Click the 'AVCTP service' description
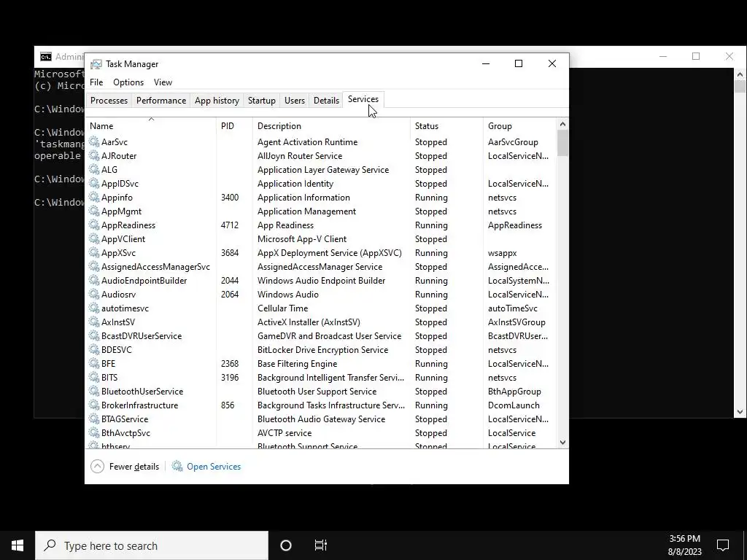Image resolution: width=747 pixels, height=560 pixels. click(285, 433)
